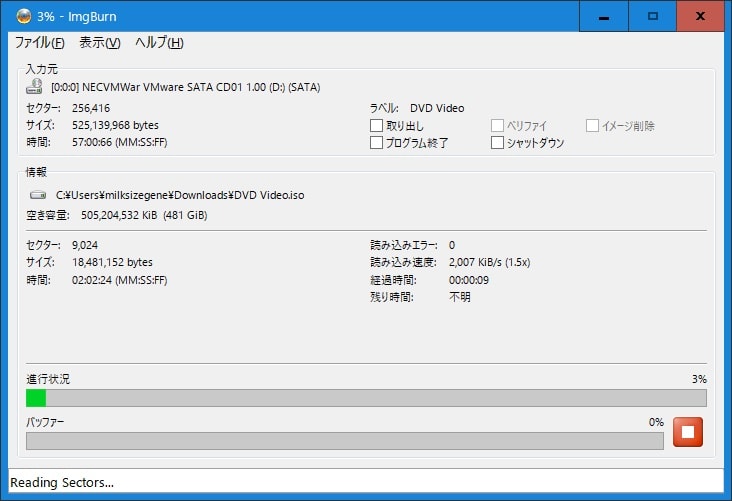This screenshot has height=501, width=732.
Task: Click the size value 525,139,968 bytes
Action: (115, 125)
